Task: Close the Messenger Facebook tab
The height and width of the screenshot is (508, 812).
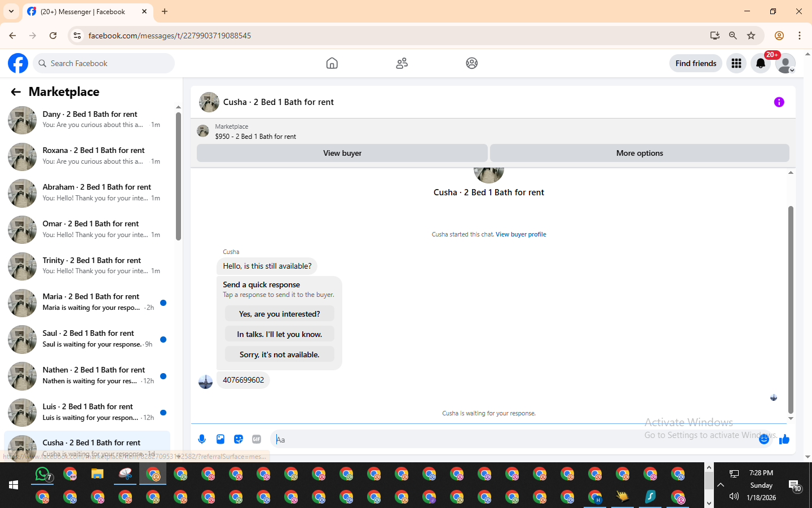Action: click(144, 11)
